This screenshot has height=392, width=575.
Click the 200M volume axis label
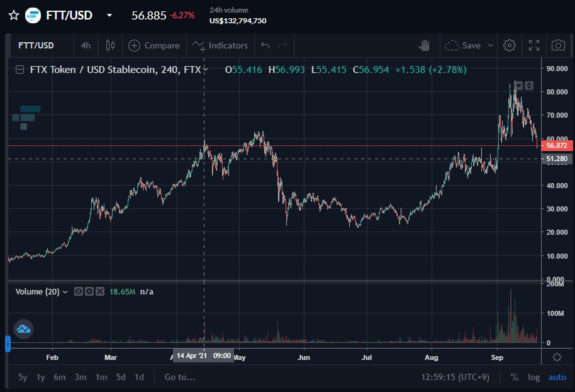click(555, 284)
